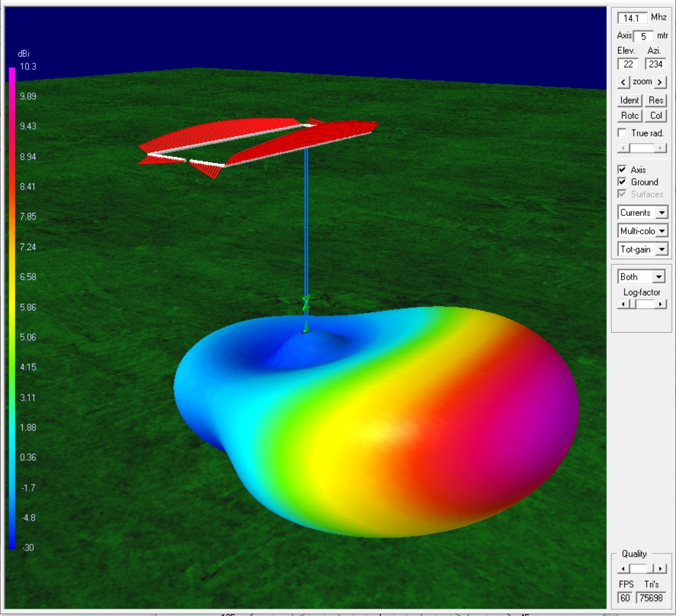Open the Tot-gain dropdown
The image size is (676, 616).
(x=661, y=250)
